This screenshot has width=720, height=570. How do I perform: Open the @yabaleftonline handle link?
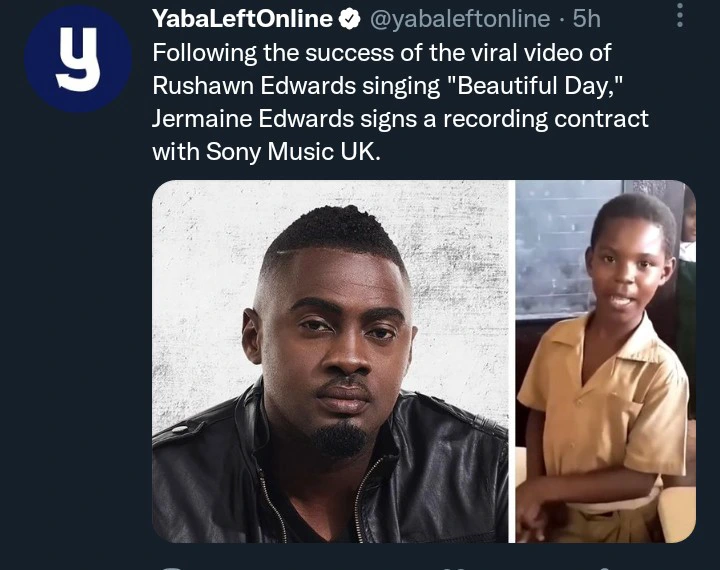click(x=460, y=19)
